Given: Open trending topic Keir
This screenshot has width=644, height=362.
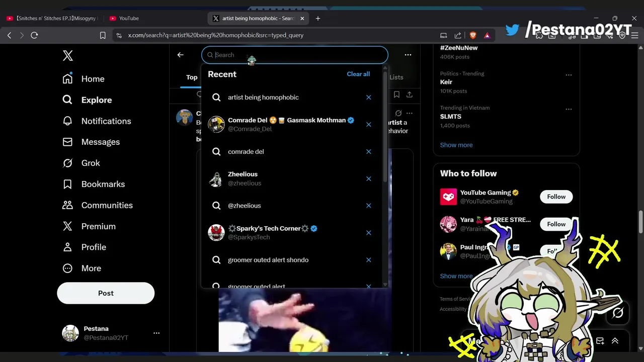Looking at the screenshot, I should [x=446, y=82].
